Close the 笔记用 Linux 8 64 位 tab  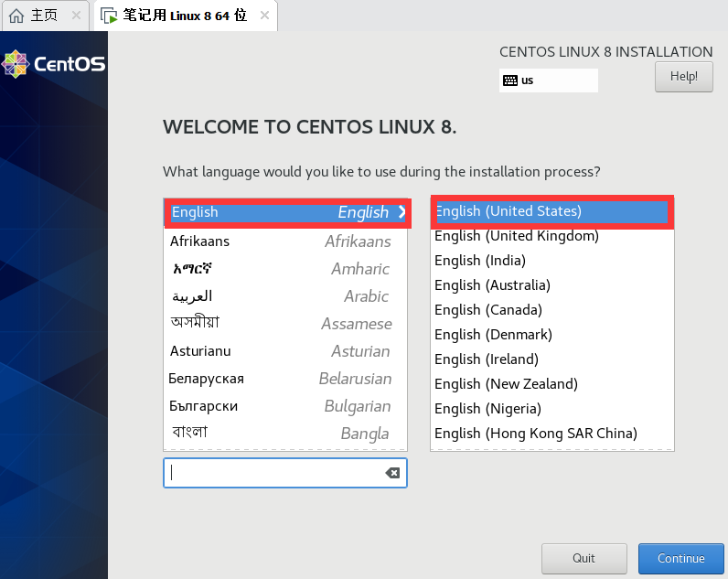coord(264,16)
